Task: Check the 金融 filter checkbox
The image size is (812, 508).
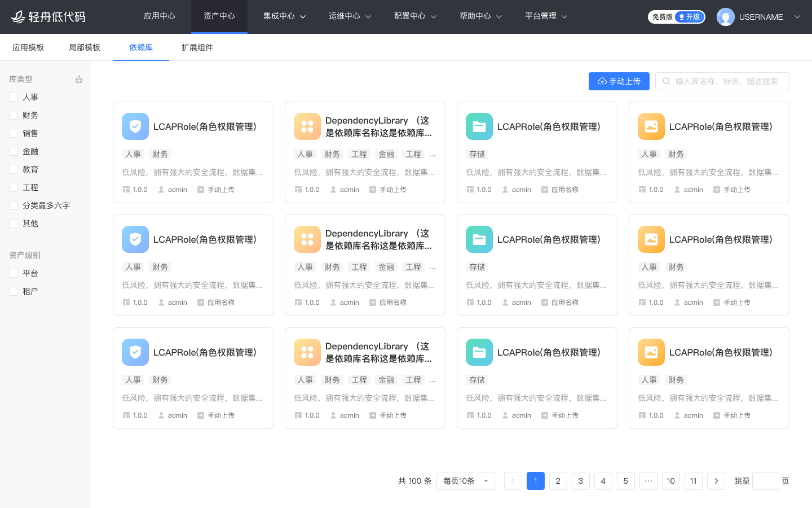Action: [x=14, y=151]
